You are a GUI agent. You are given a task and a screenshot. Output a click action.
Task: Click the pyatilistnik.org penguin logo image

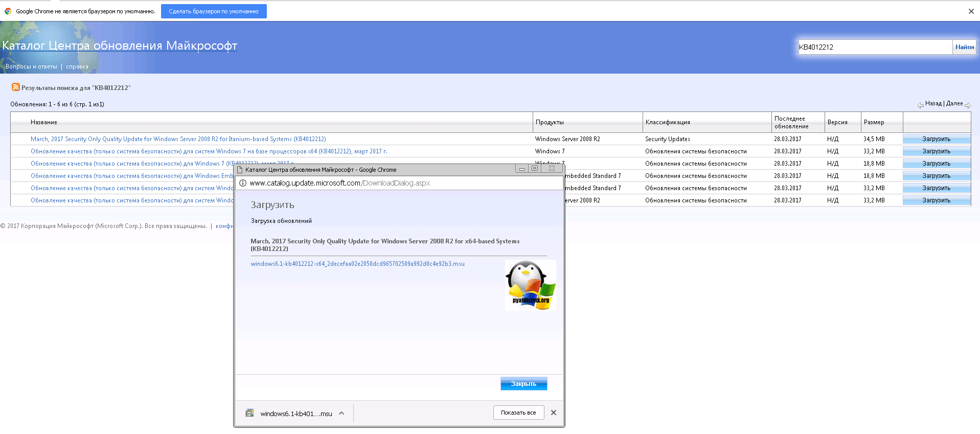[530, 285]
